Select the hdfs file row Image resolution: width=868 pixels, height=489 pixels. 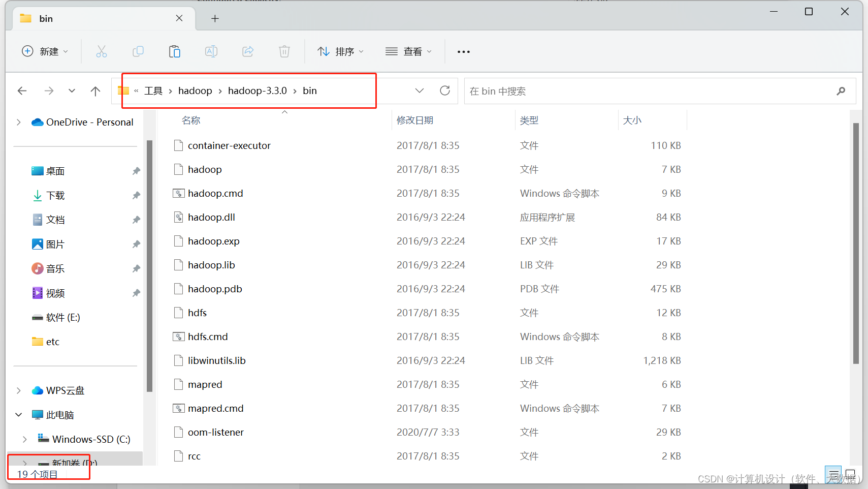427,313
